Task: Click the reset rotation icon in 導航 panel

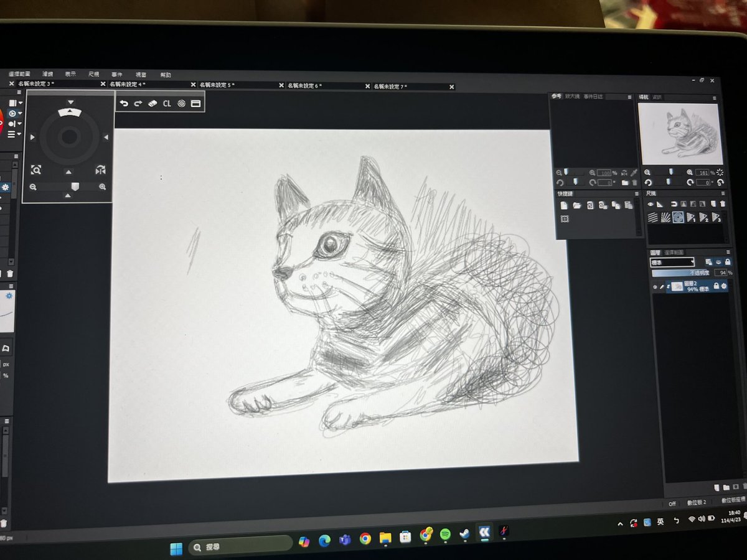Action: tap(720, 182)
